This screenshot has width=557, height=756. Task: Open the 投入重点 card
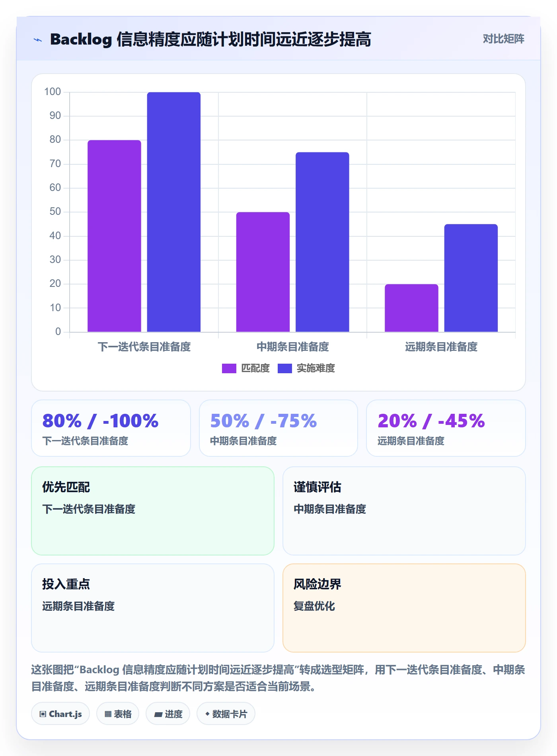pos(153,608)
